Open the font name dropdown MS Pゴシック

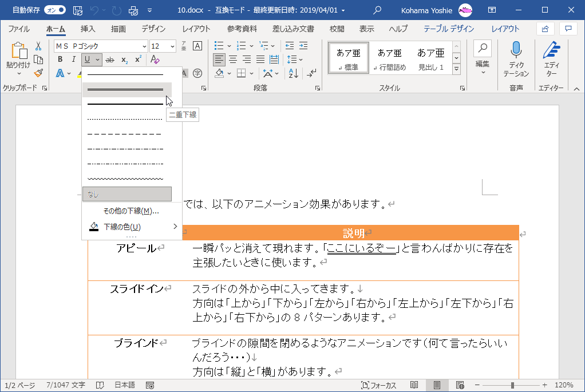coord(144,46)
